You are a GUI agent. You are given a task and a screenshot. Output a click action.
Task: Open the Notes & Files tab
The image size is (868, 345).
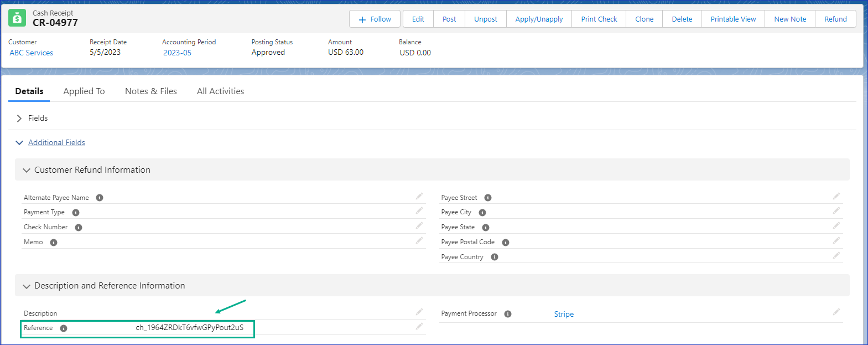[151, 91]
